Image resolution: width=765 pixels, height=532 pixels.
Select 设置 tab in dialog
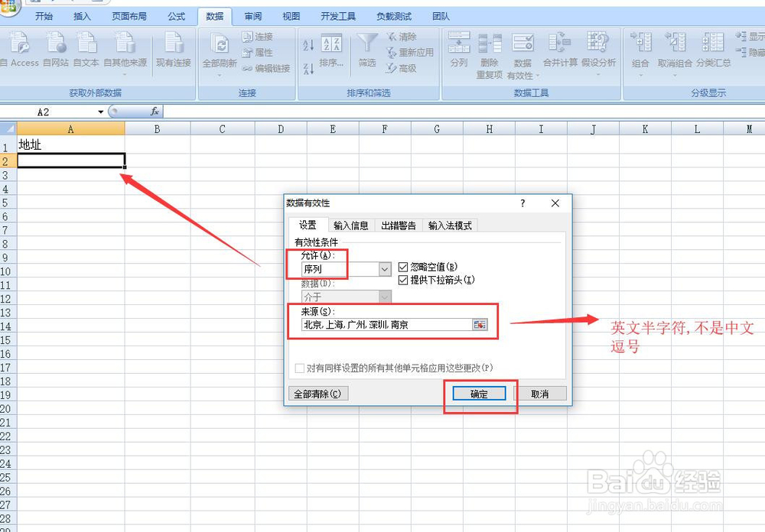(x=308, y=225)
